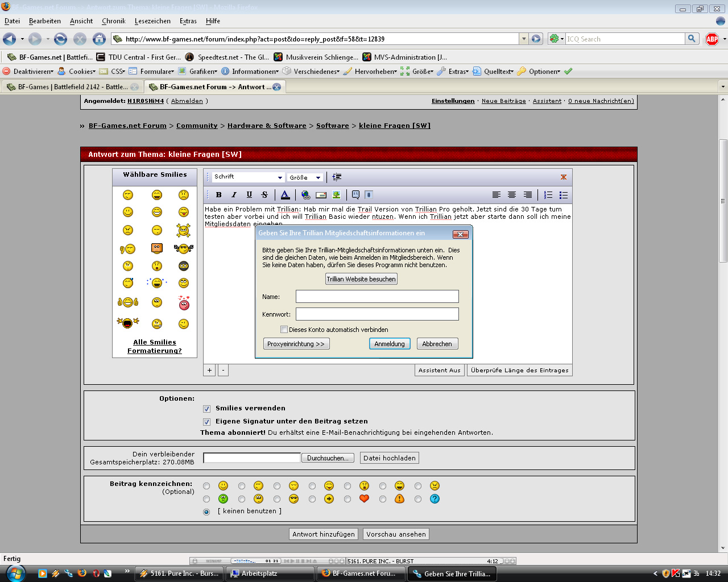This screenshot has width=728, height=582.
Task: Open the Extras menu in the menu bar
Action: pyautogui.click(x=188, y=21)
